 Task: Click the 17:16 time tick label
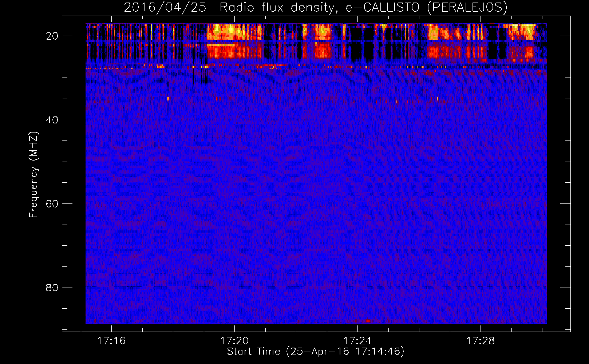[111, 341]
